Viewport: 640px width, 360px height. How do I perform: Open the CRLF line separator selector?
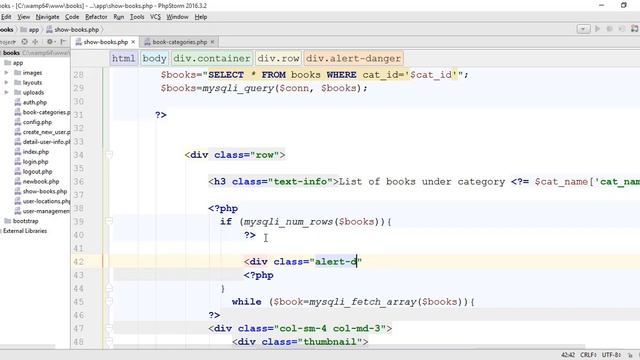588,355
